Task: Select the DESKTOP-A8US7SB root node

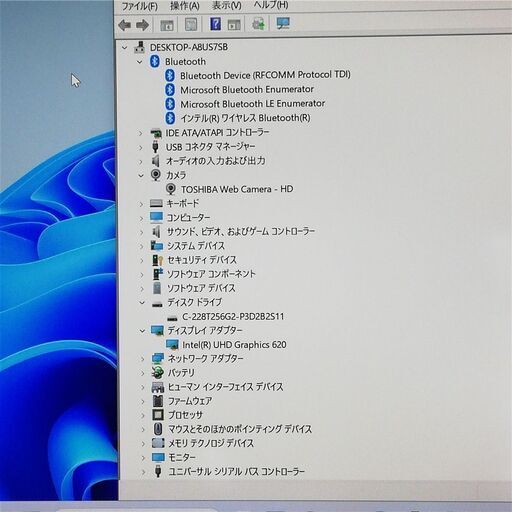Action: tap(189, 47)
